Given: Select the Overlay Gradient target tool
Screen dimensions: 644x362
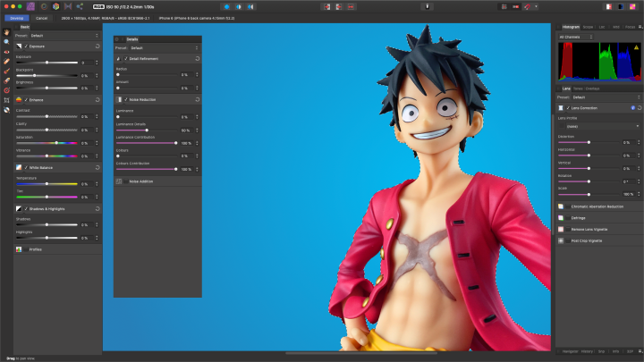Looking at the screenshot, I should tap(6, 90).
